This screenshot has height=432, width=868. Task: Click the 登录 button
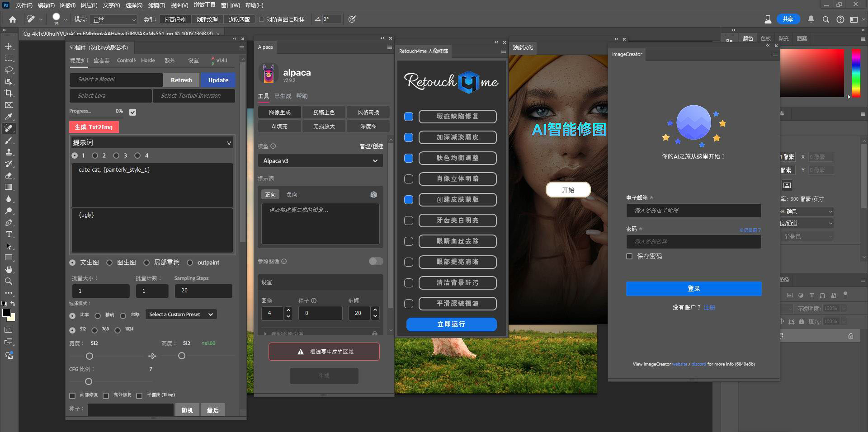point(693,289)
